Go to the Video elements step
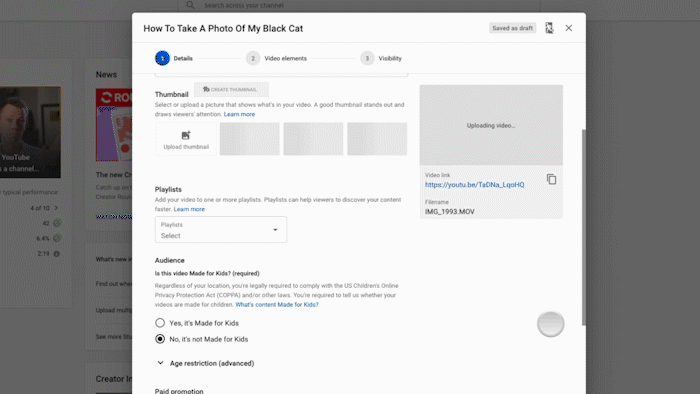Screen dimensions: 700x394 [x=276, y=58]
